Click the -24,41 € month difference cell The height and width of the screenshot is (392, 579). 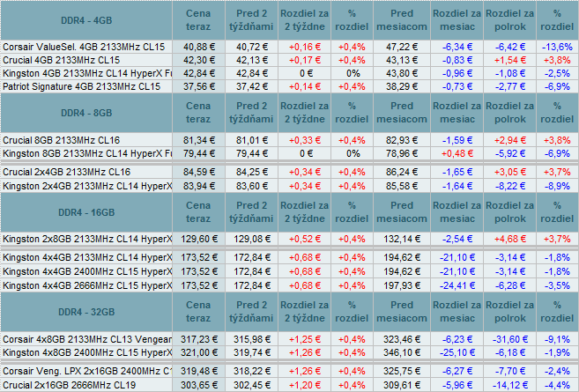pyautogui.click(x=457, y=285)
